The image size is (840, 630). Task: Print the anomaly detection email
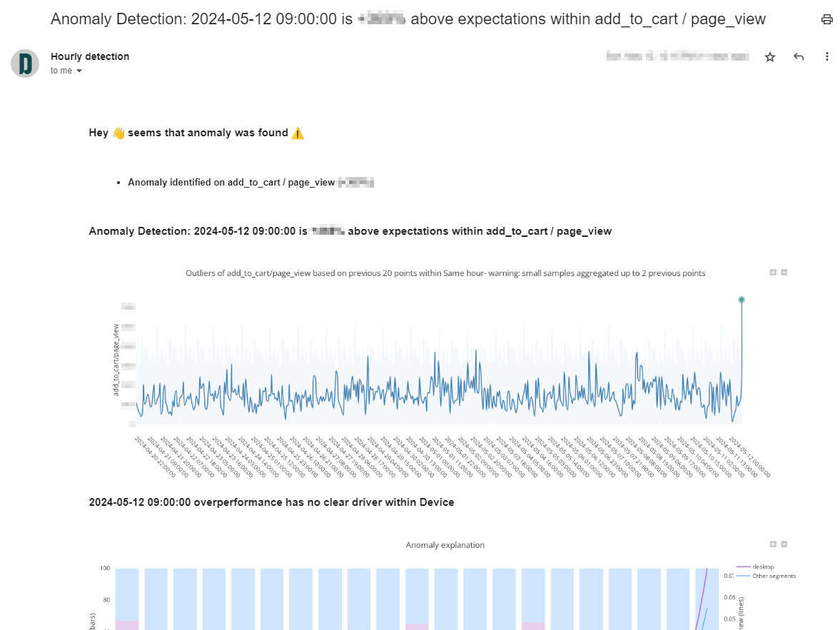(x=826, y=20)
